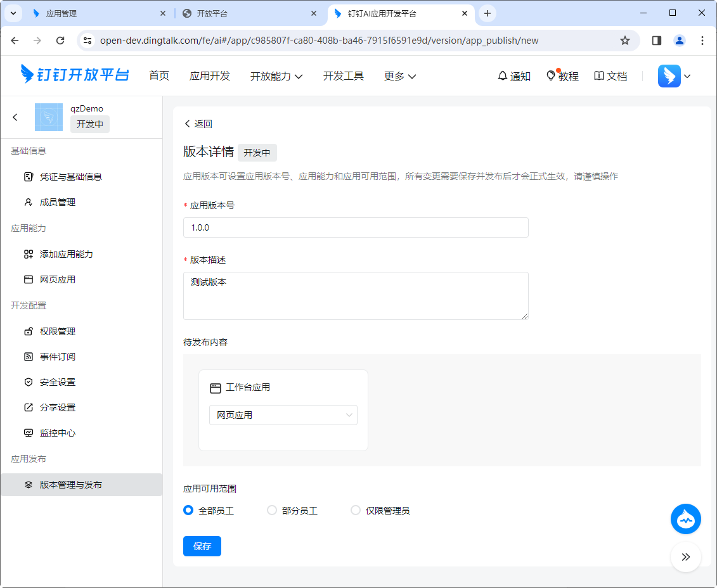Open the floating AI assistant button

pyautogui.click(x=685, y=519)
